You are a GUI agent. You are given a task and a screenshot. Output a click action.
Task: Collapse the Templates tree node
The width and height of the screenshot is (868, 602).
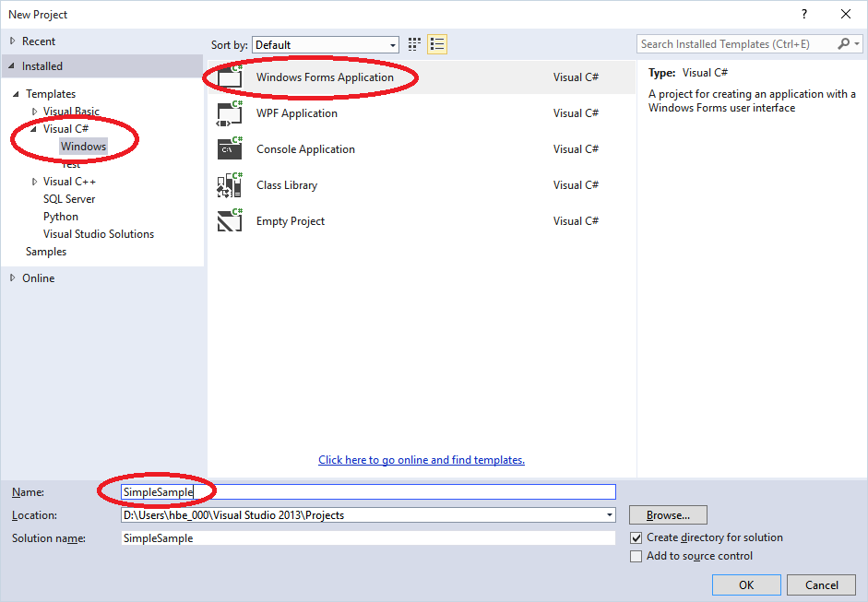[x=16, y=94]
